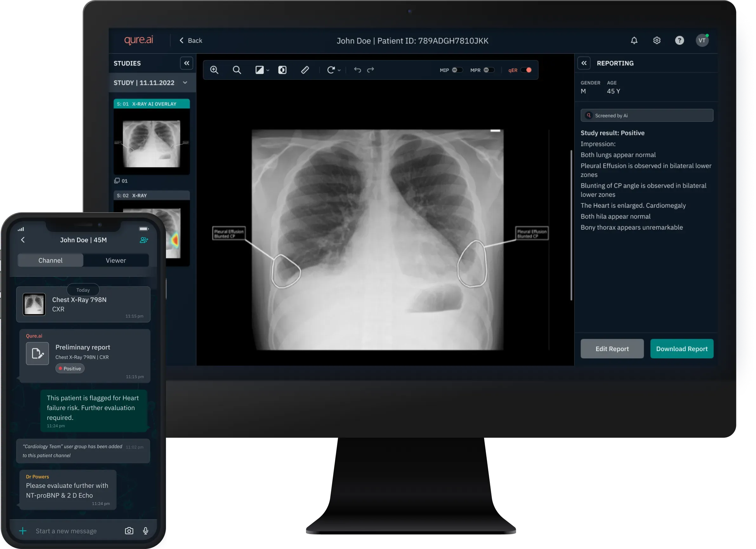Screen dimensions: 756x549
Task: Select the search magnifier tool
Action: (237, 70)
